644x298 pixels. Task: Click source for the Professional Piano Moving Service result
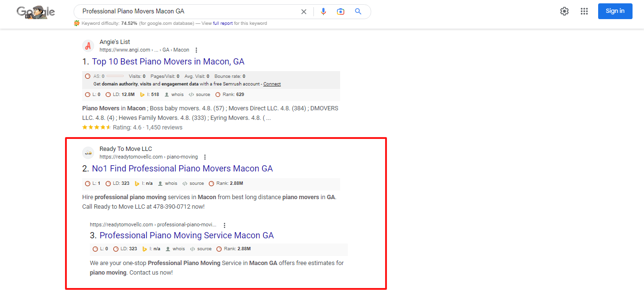pyautogui.click(x=201, y=249)
